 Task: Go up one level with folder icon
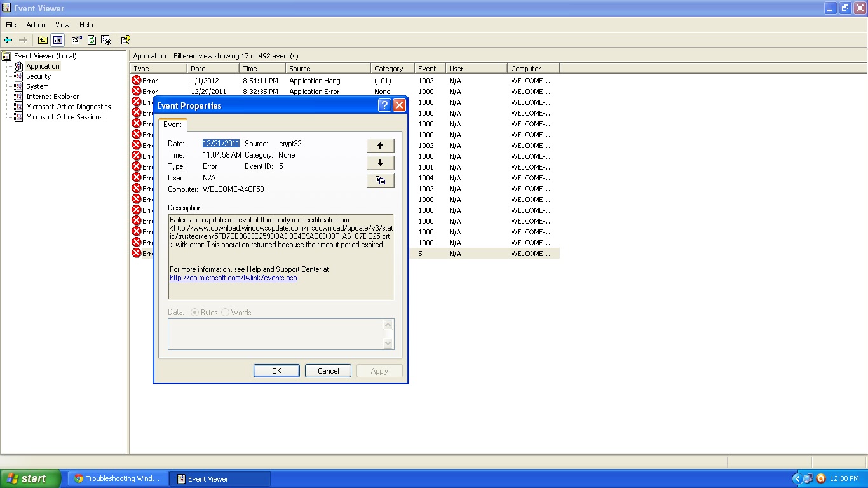[x=43, y=40]
